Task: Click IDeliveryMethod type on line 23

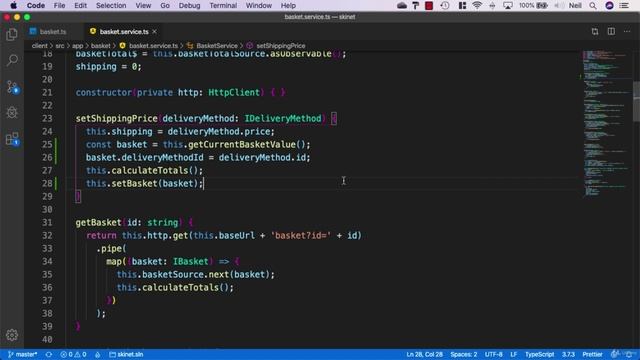Action: [283, 118]
